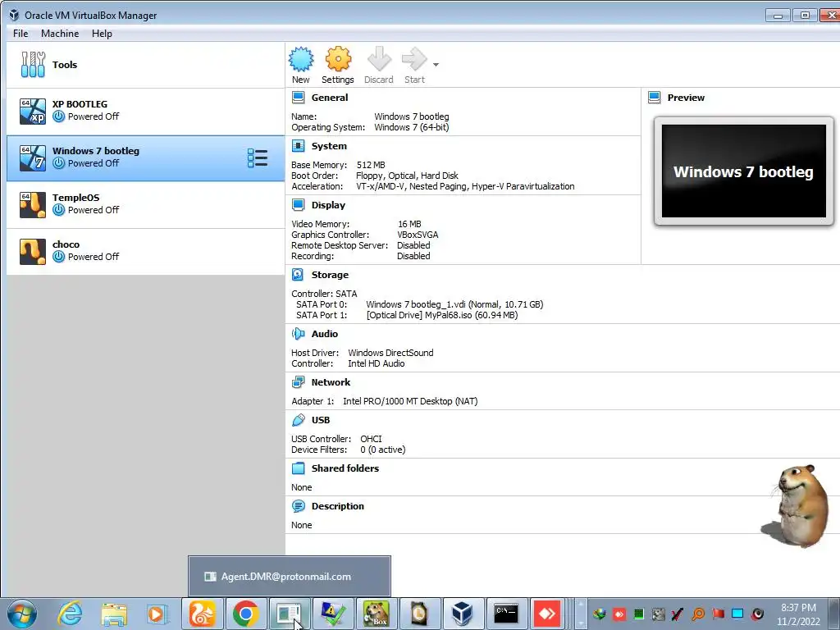Open the Machine menu
The width and height of the screenshot is (840, 630).
coord(60,33)
